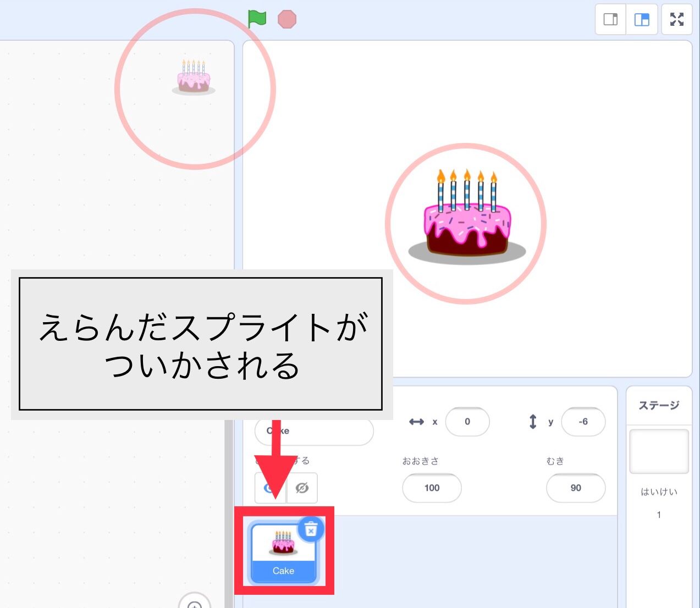Click the はいけい backdrop entry
The width and height of the screenshot is (700, 608).
tap(658, 492)
